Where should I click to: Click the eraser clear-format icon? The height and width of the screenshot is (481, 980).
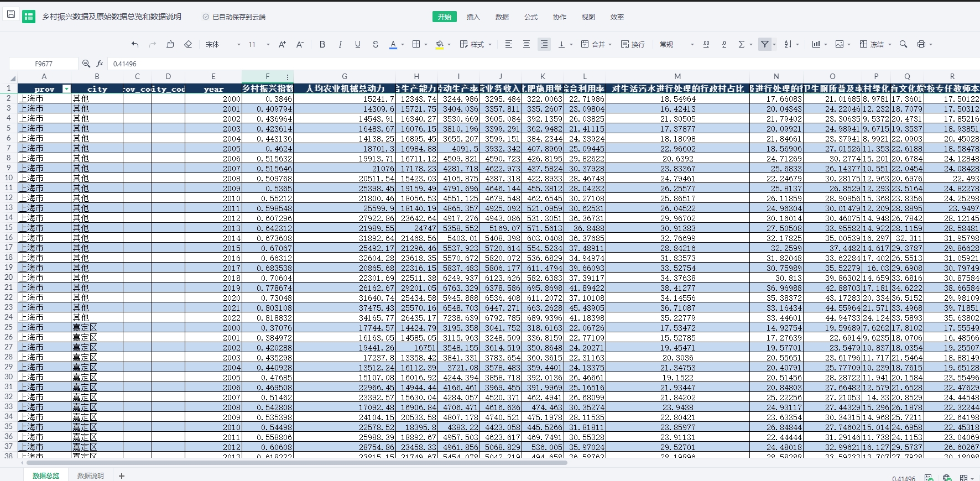(188, 44)
